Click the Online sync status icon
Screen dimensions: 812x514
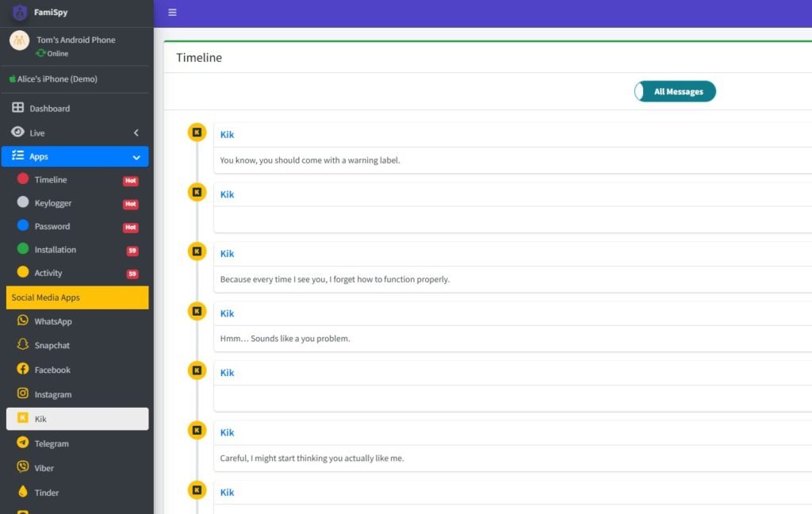click(40, 53)
